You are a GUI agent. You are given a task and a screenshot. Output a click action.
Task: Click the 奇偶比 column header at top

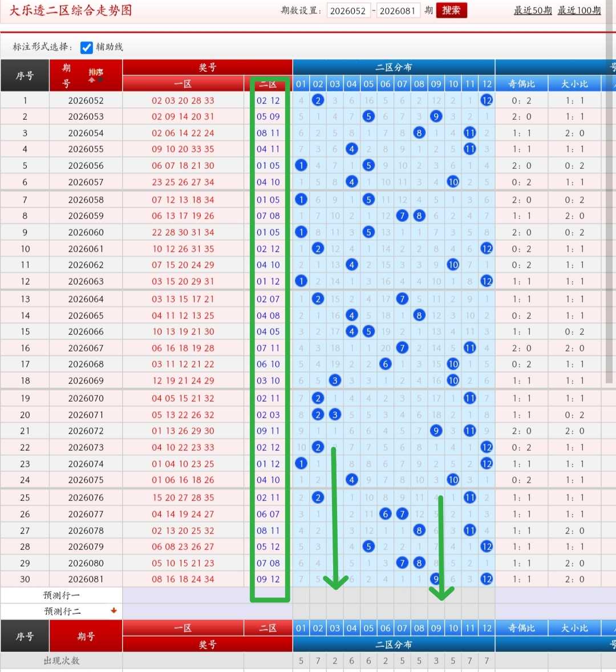tap(521, 84)
